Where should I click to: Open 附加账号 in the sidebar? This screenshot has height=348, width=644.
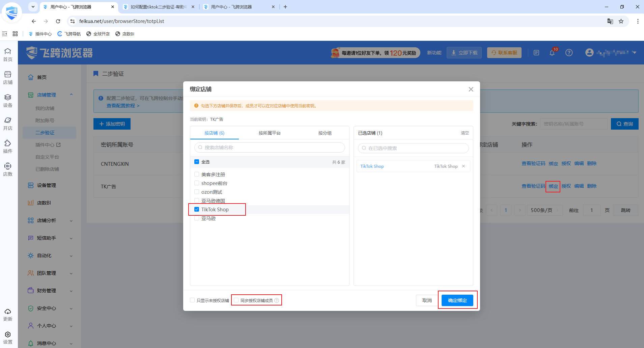pos(45,121)
